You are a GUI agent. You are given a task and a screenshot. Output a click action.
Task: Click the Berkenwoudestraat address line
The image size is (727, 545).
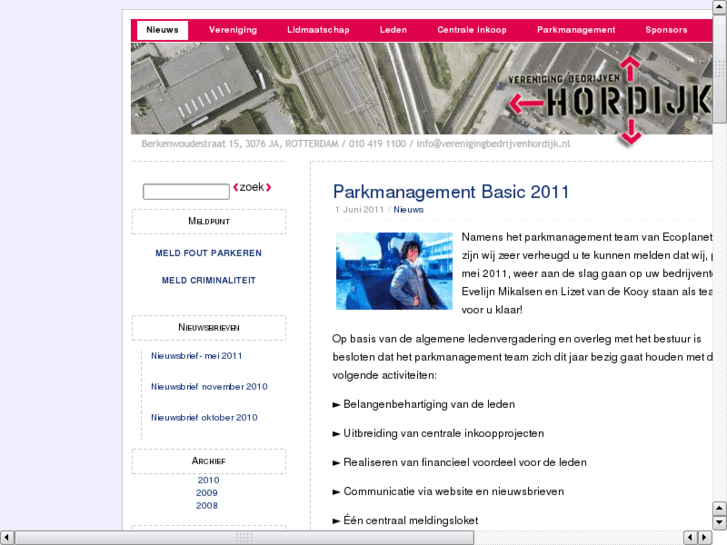356,144
